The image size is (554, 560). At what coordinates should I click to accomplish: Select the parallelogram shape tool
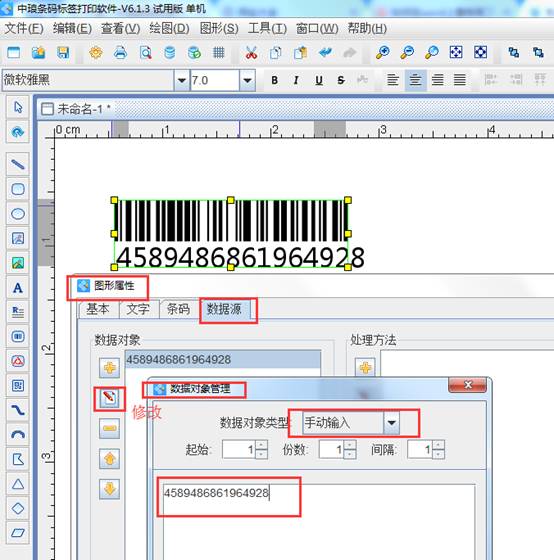coord(18,533)
